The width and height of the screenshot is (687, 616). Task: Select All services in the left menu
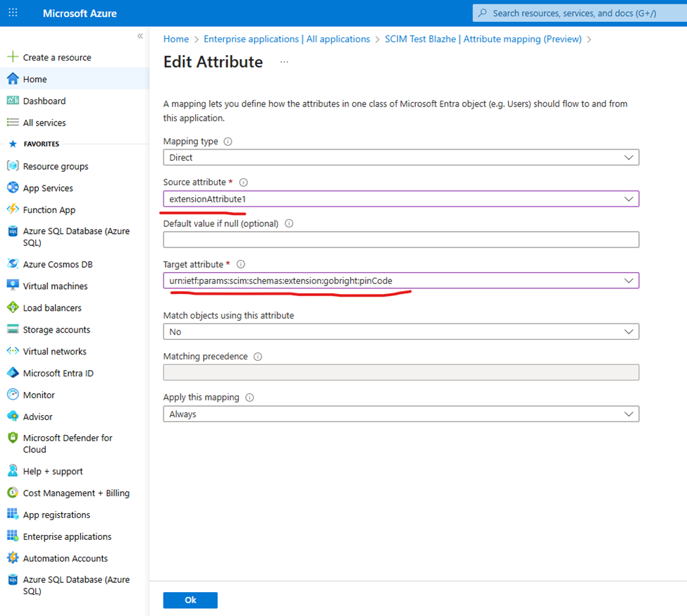click(44, 123)
